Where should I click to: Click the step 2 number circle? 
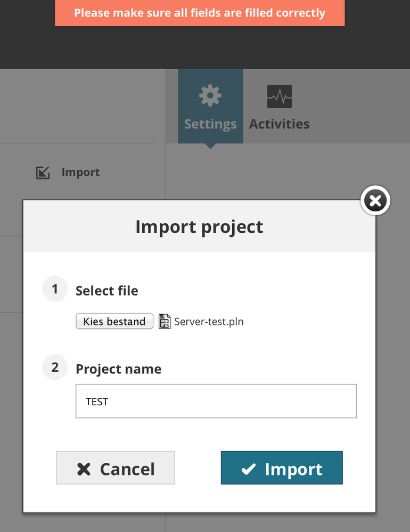(x=55, y=367)
